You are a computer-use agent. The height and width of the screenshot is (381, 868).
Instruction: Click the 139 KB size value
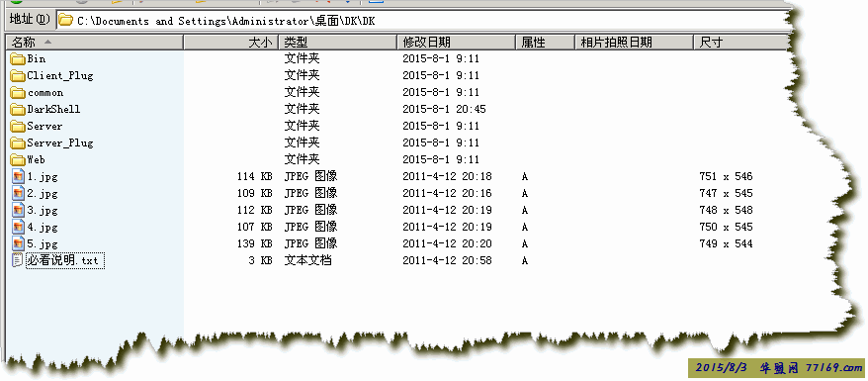(x=255, y=243)
